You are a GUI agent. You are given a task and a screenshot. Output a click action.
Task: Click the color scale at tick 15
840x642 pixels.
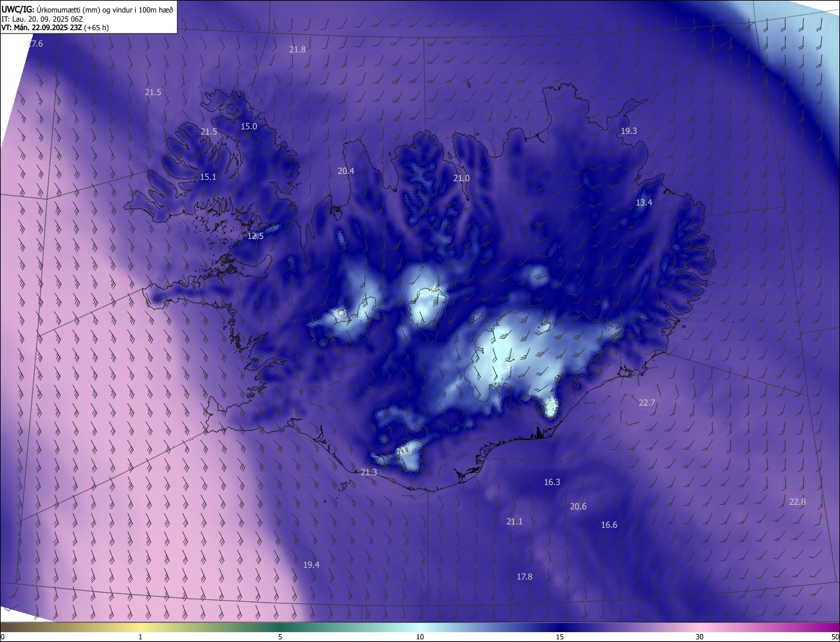(x=560, y=637)
